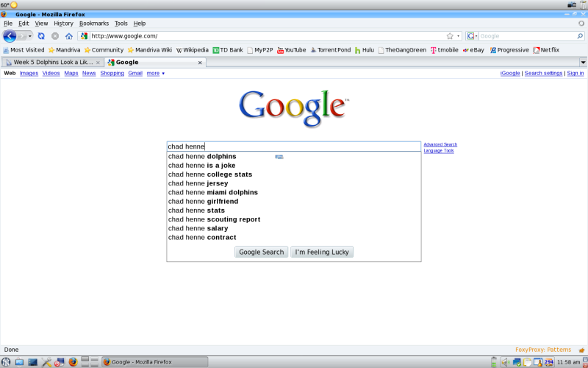Select suggestion 'chad henne is a joke'
588x368 pixels.
(x=293, y=166)
